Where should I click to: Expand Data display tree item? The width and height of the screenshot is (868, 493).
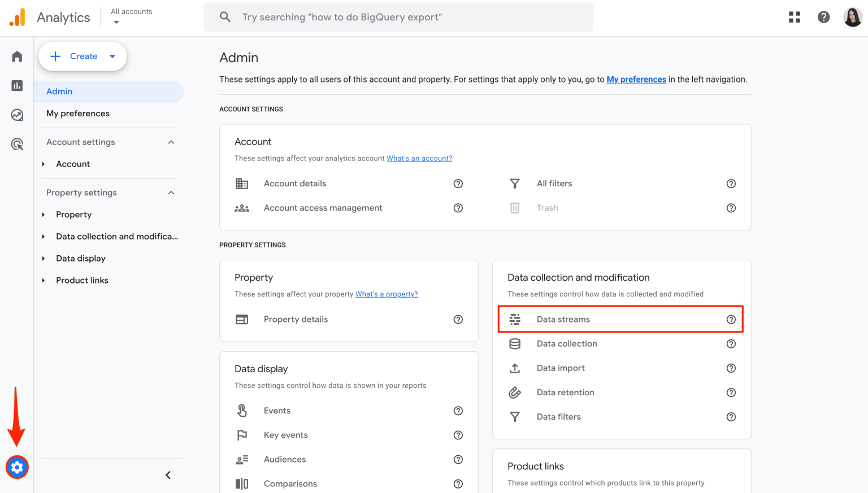44,259
